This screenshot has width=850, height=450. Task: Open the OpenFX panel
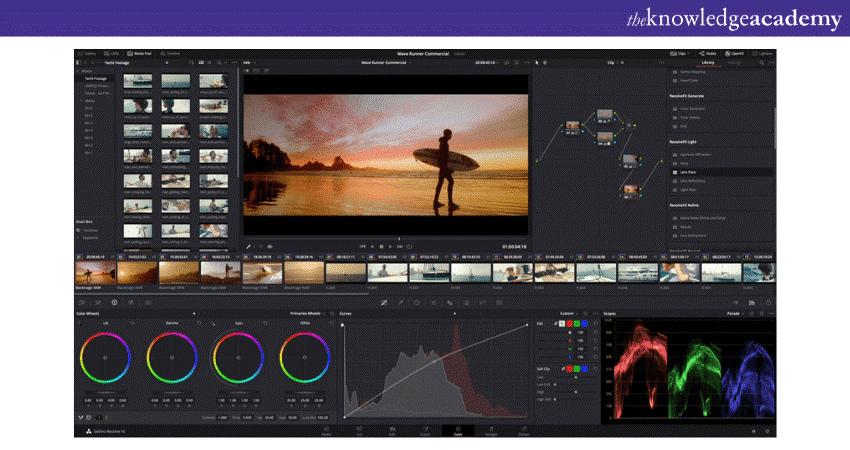[736, 53]
